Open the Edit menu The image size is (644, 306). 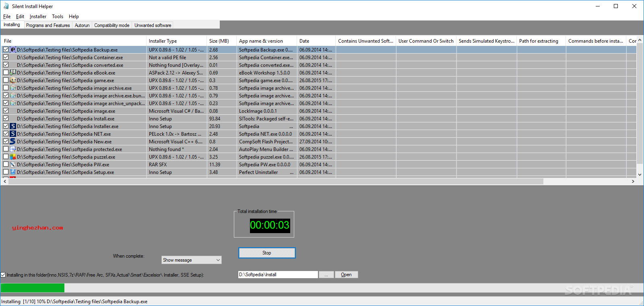pos(20,17)
